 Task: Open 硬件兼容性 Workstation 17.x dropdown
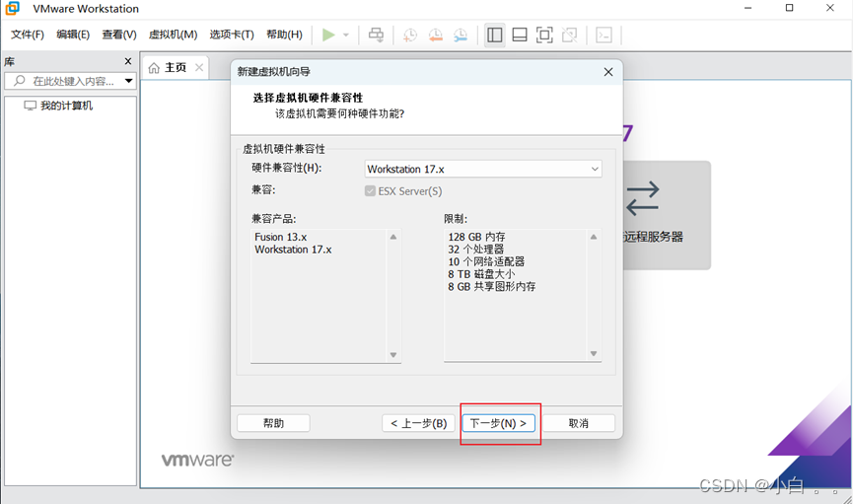(483, 170)
